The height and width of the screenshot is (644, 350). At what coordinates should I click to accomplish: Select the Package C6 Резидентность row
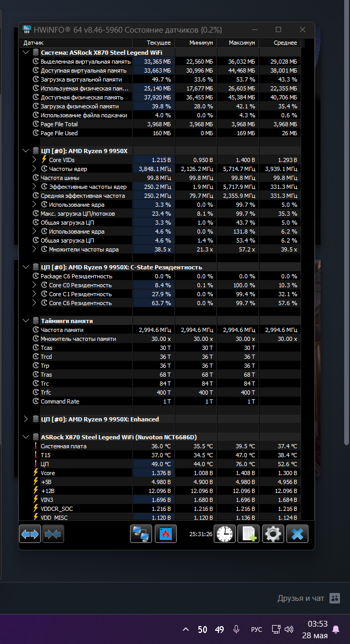click(x=161, y=276)
